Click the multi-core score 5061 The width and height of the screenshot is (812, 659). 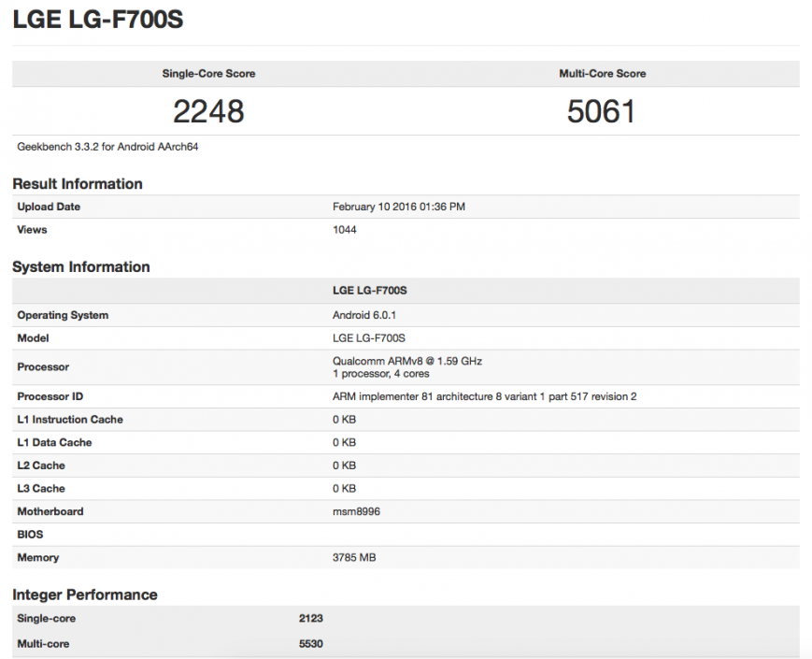(x=601, y=111)
